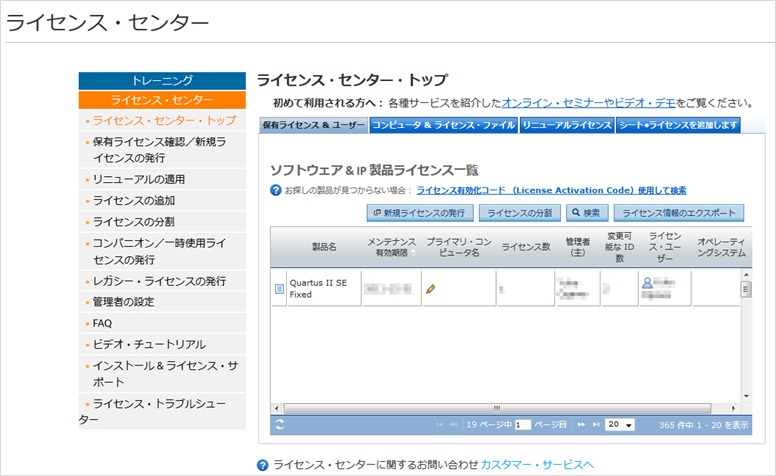Go to the previous page arrow

(x=453, y=425)
